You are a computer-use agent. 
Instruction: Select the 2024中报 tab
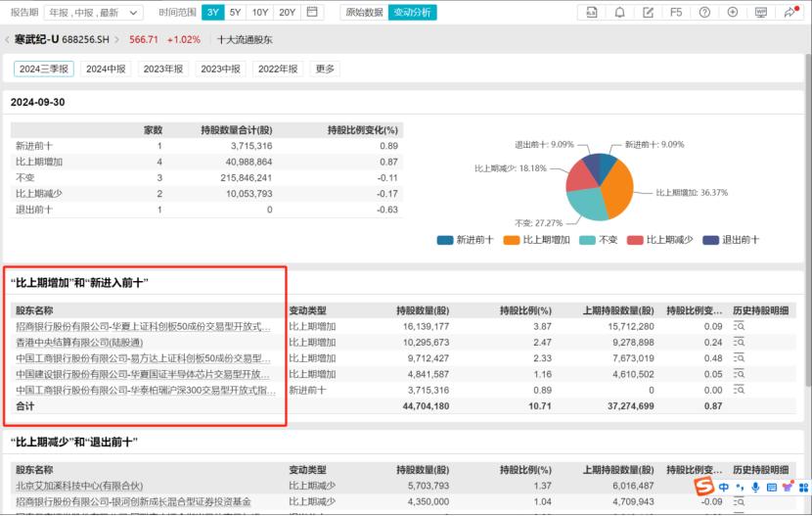[x=106, y=69]
